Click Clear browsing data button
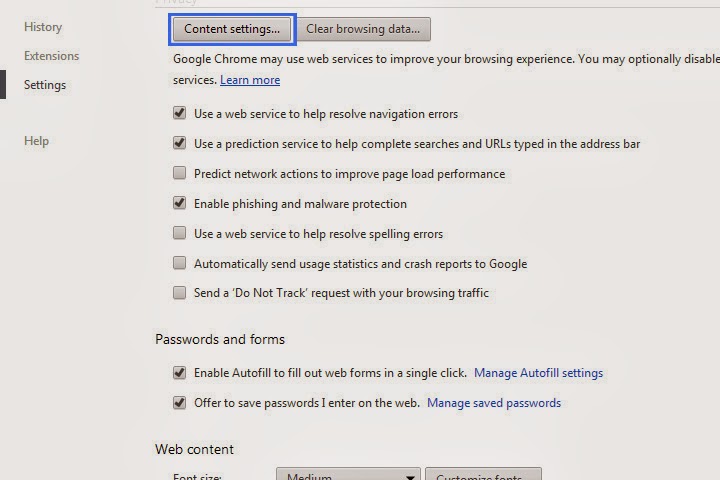720x480 pixels. [363, 29]
